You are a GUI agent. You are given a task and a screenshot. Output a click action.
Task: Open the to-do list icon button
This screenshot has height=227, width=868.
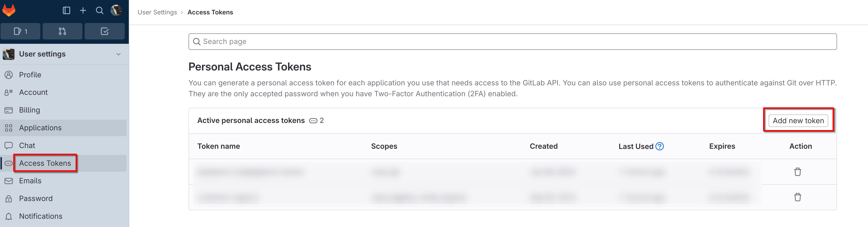point(104,31)
